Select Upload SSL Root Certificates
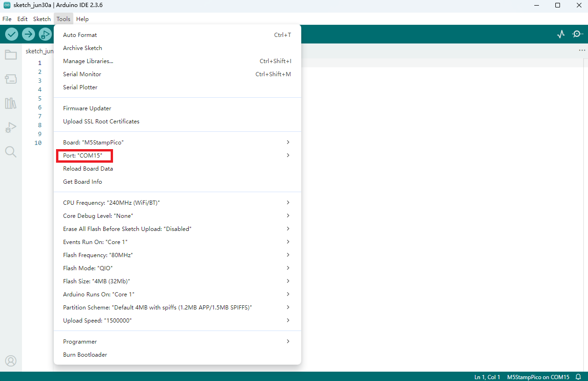Viewport: 588px width, 381px height. pyautogui.click(x=177, y=121)
